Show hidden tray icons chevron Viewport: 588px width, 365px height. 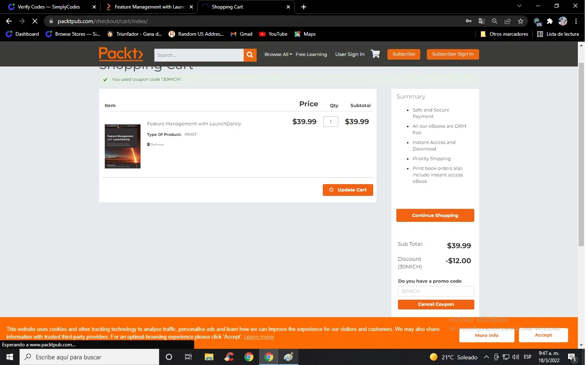tap(486, 357)
